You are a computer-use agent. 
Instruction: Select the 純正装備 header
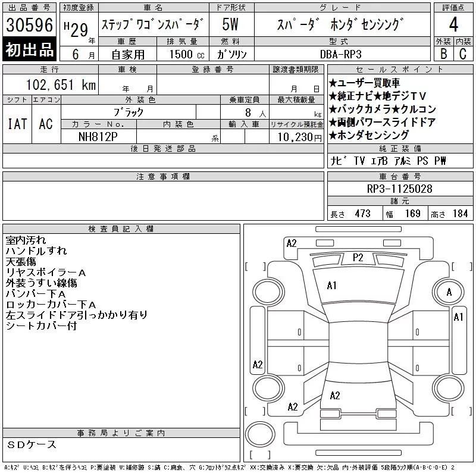pyautogui.click(x=400, y=148)
